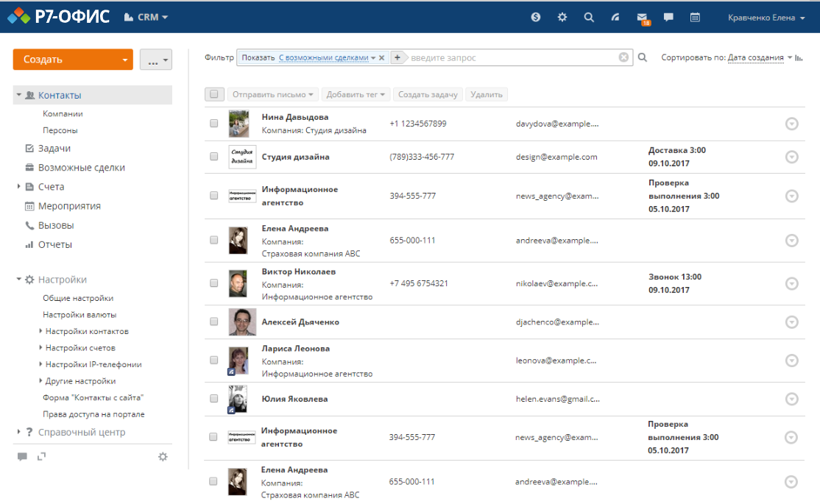Click the Talk chat icon in top bar
The height and width of the screenshot is (504, 820).
[x=668, y=16]
